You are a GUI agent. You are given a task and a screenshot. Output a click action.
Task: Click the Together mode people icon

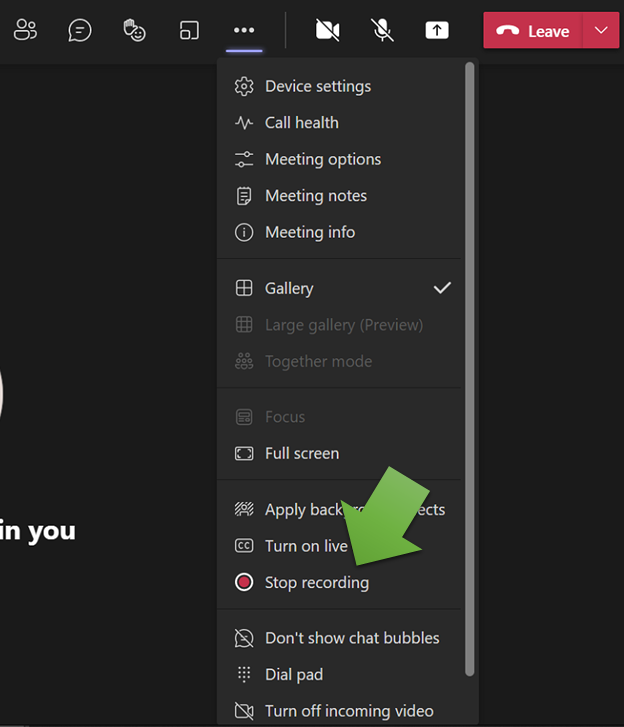244,361
